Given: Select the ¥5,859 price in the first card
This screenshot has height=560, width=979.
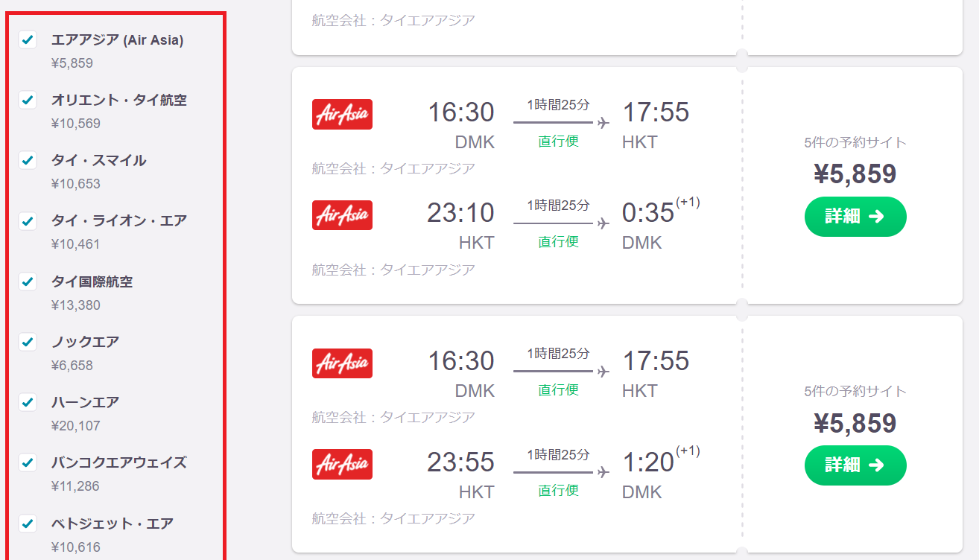Looking at the screenshot, I should tap(855, 174).
